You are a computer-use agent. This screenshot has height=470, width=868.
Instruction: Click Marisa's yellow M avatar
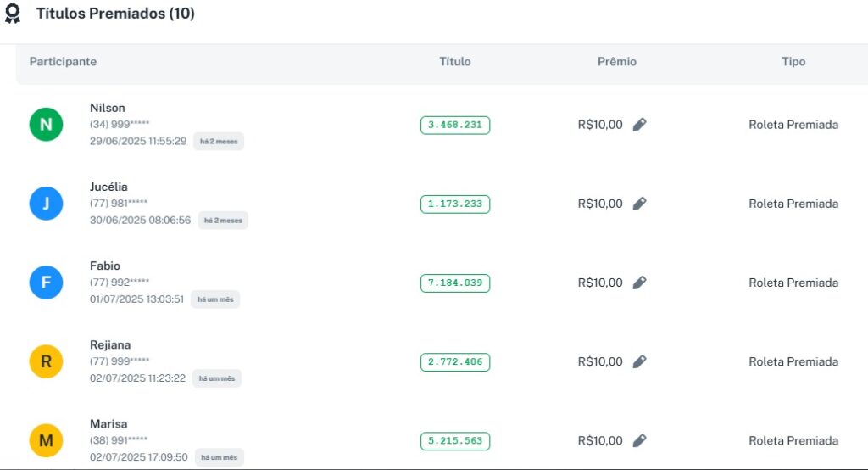46,440
